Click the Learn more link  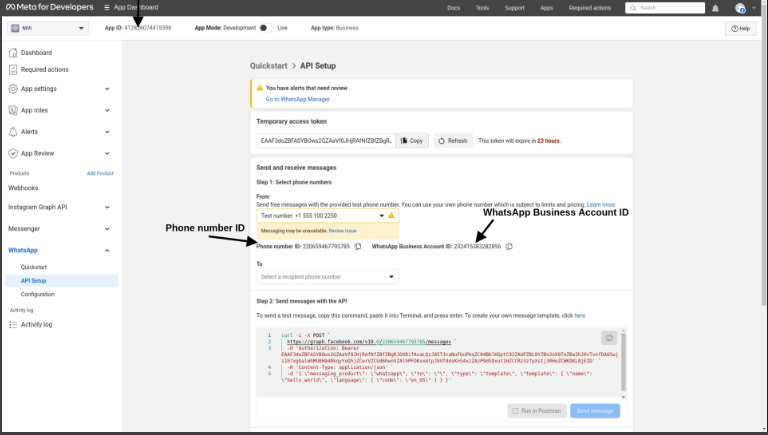click(x=601, y=205)
